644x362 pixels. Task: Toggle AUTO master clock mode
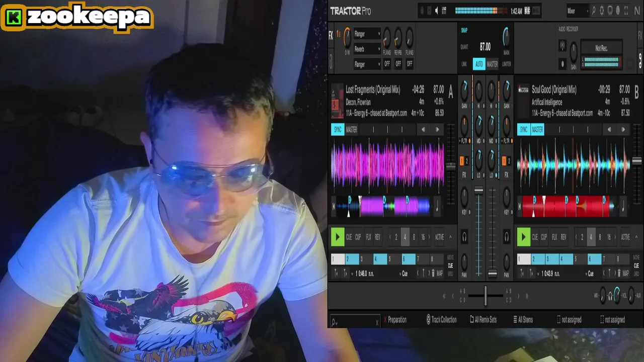click(x=479, y=64)
